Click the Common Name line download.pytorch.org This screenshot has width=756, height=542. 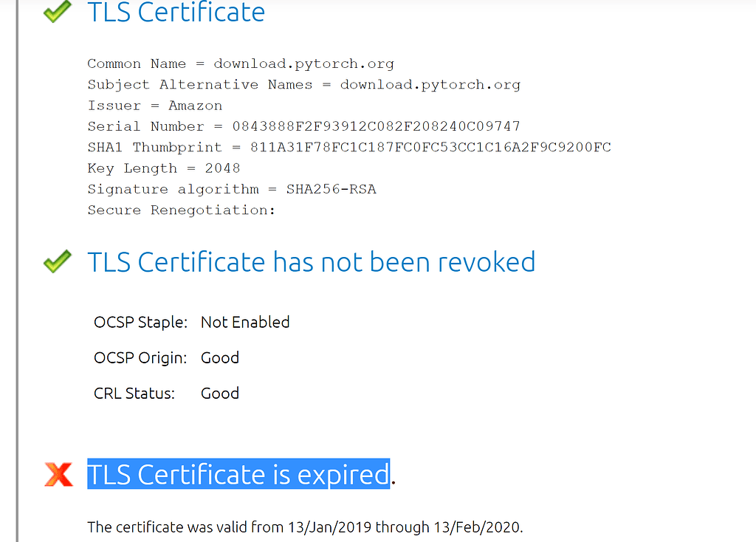[241, 64]
